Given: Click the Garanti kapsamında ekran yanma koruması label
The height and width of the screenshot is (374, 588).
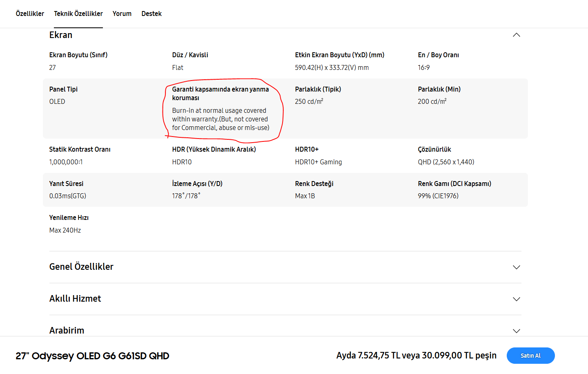Looking at the screenshot, I should pos(220,94).
